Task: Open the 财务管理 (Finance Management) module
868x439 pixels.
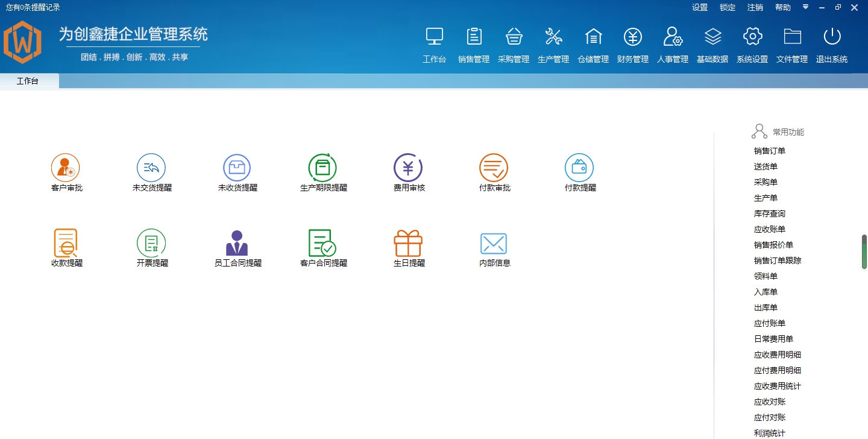Action: pos(632,42)
